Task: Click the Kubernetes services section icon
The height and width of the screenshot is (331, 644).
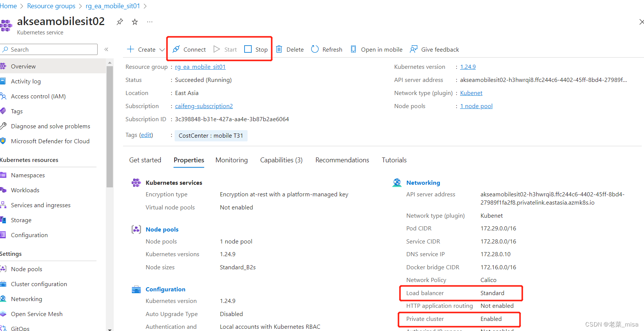Action: click(136, 183)
